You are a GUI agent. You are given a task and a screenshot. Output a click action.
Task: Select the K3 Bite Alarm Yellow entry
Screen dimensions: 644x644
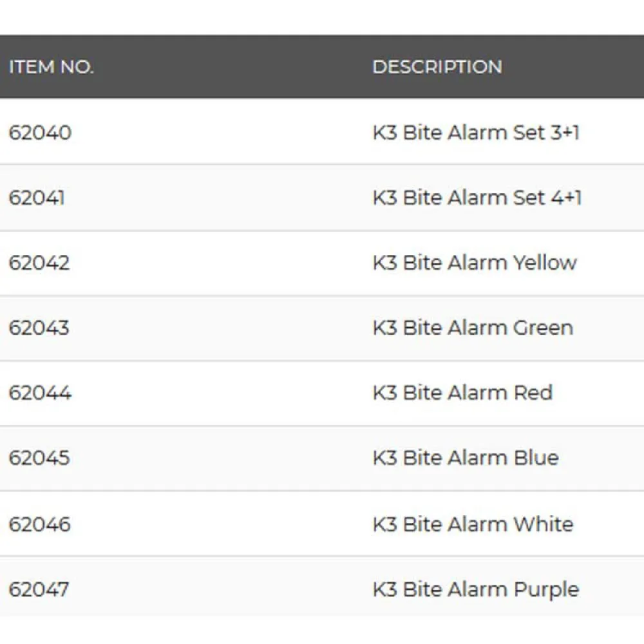coord(475,263)
